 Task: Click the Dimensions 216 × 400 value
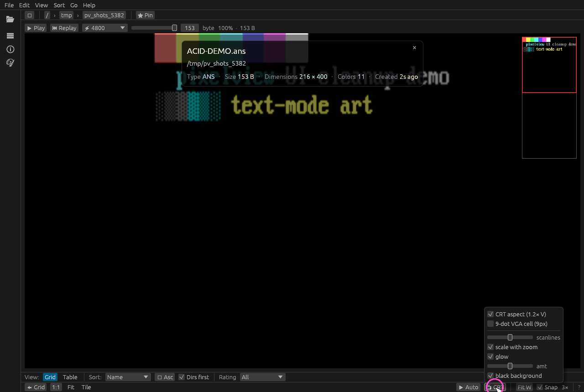pyautogui.click(x=313, y=77)
